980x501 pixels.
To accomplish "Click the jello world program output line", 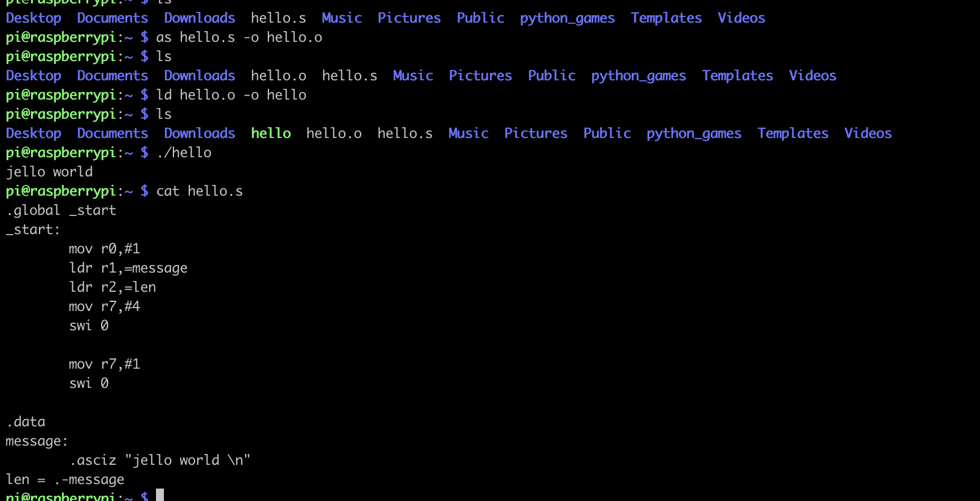I will [x=49, y=172].
